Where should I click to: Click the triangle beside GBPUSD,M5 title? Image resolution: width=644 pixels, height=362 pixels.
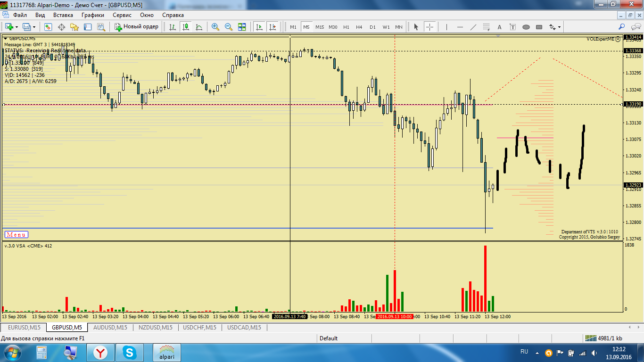click(6, 39)
